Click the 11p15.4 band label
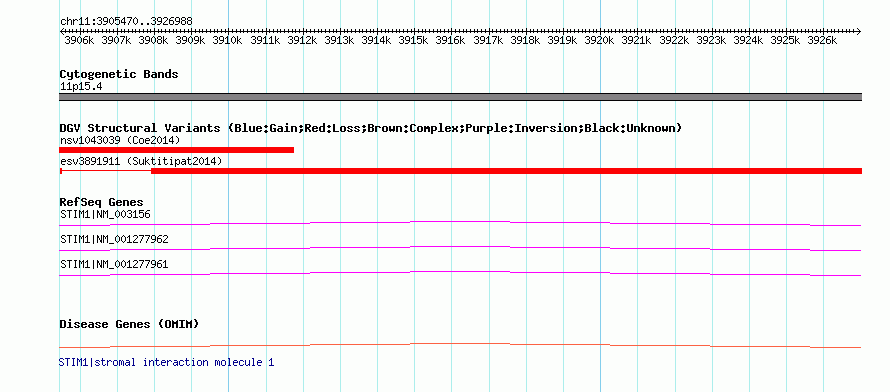Viewport: 890px width, 392px height. pos(81,87)
